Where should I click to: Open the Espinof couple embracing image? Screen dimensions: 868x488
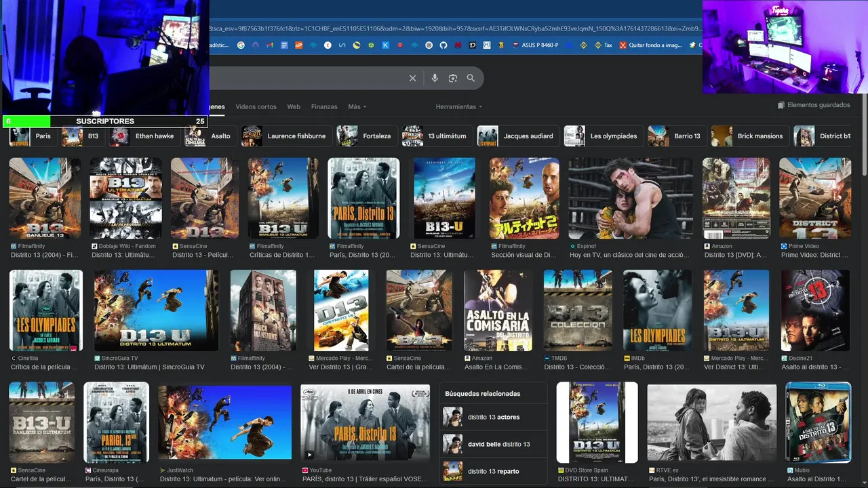pyautogui.click(x=631, y=198)
